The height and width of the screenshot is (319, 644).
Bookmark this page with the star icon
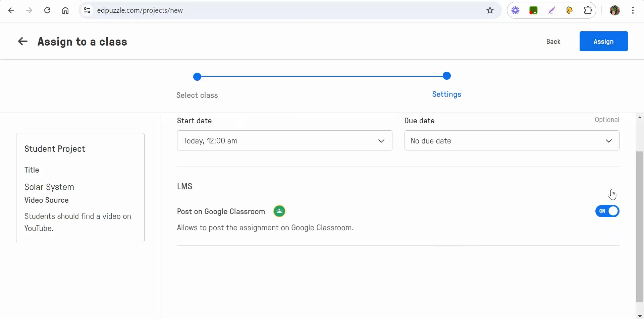tap(490, 10)
